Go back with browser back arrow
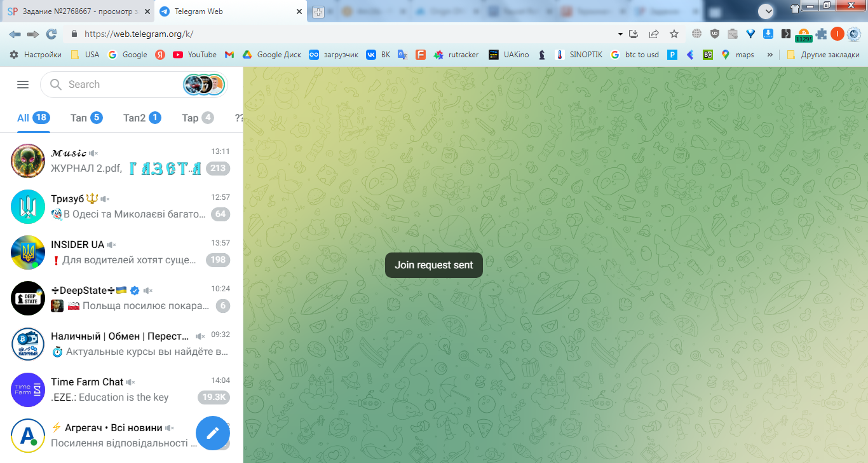The image size is (868, 463). (x=15, y=34)
